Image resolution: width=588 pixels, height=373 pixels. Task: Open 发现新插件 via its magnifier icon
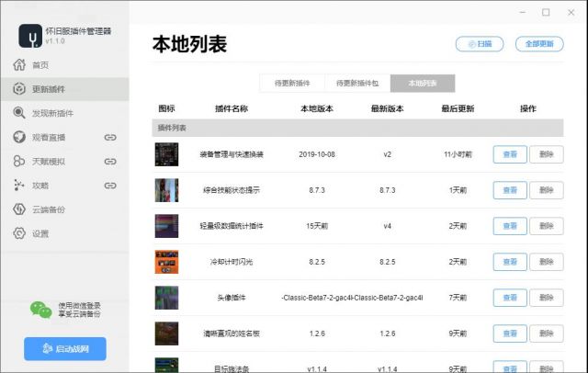pyautogui.click(x=19, y=113)
